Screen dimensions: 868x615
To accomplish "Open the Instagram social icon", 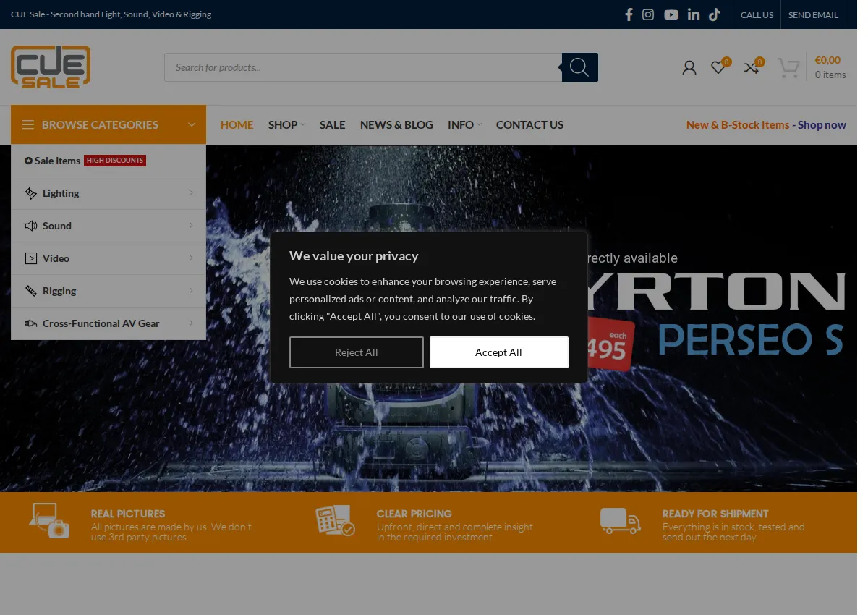I will [648, 14].
